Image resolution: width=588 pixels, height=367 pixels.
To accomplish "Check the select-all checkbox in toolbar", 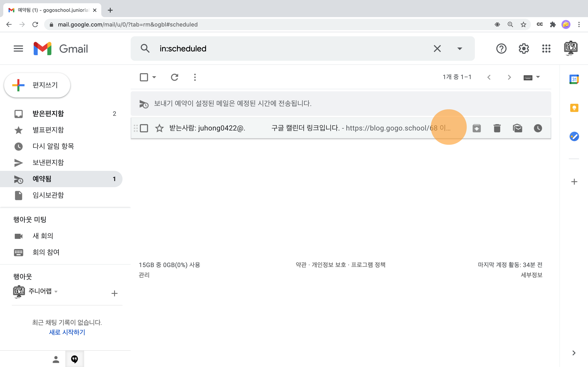I will point(144,77).
